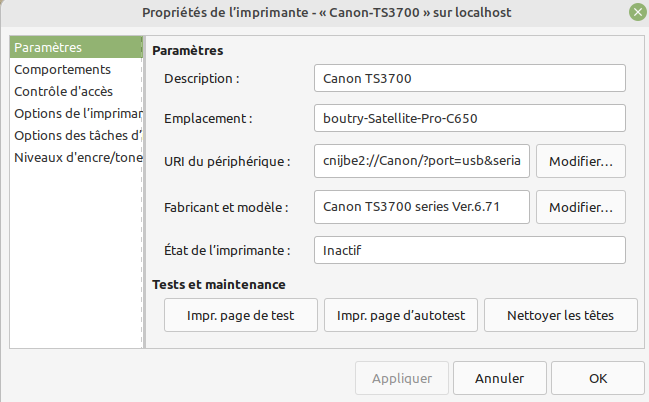The height and width of the screenshot is (402, 649).
Task: Click the État de l'imprimante field
Action: click(x=468, y=249)
